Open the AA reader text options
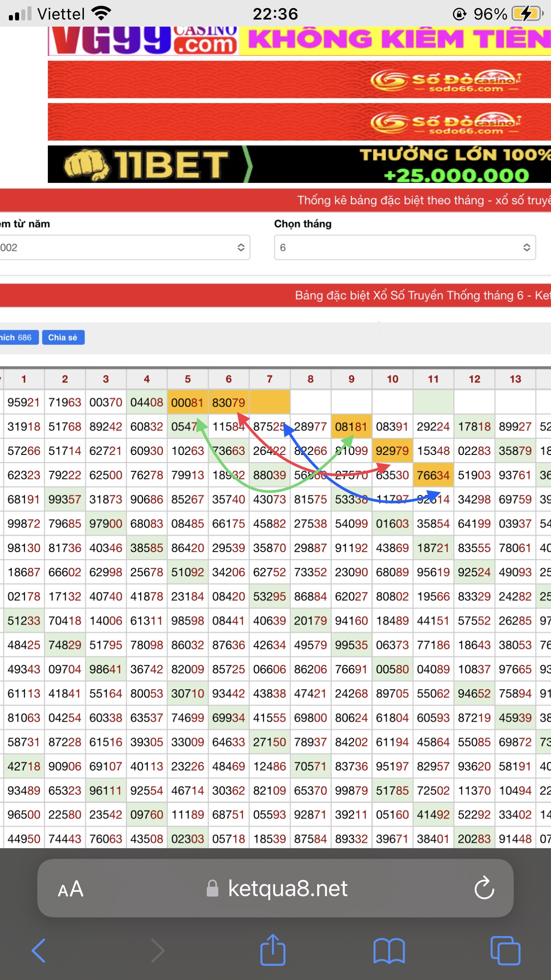The image size is (551, 980). click(x=71, y=889)
